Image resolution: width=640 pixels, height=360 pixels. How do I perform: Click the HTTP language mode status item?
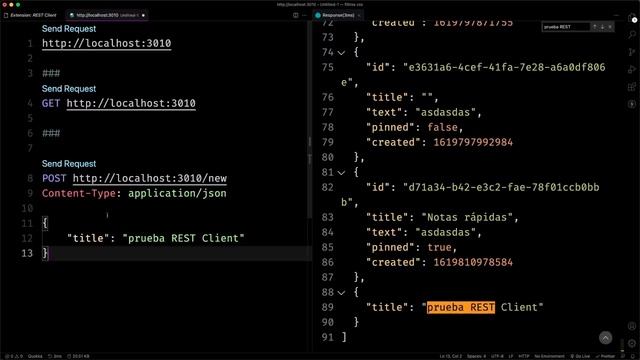pyautogui.click(x=524, y=356)
